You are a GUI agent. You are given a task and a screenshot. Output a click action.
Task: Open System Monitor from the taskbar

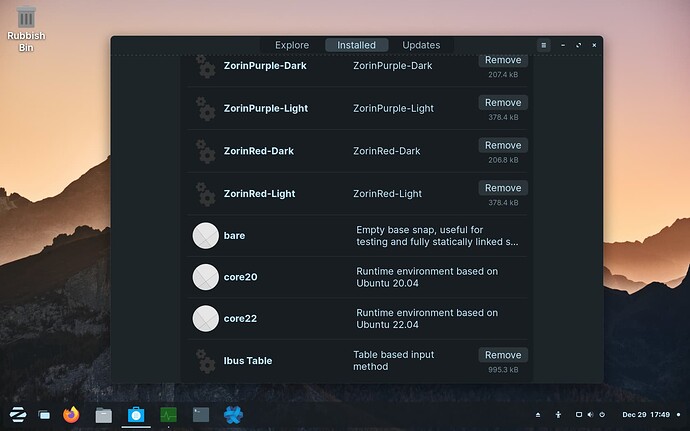tap(169, 415)
